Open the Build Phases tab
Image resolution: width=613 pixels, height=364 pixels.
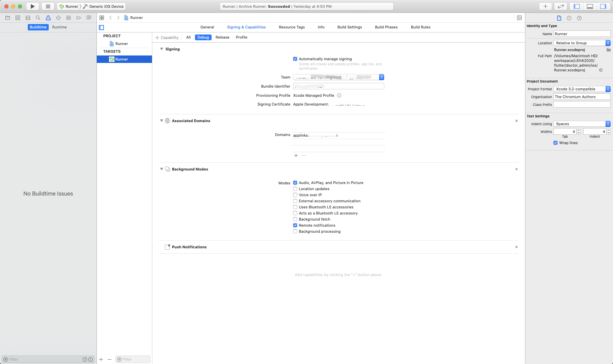tap(386, 27)
